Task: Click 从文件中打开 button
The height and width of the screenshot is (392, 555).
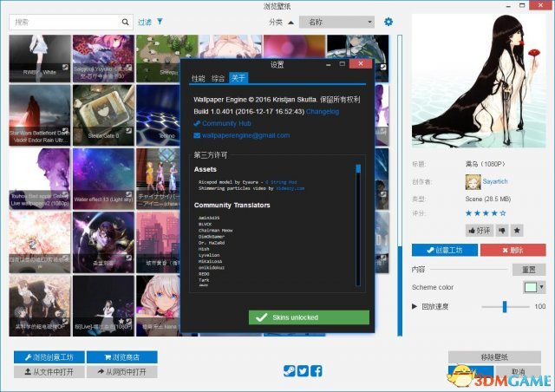Action: (49, 372)
